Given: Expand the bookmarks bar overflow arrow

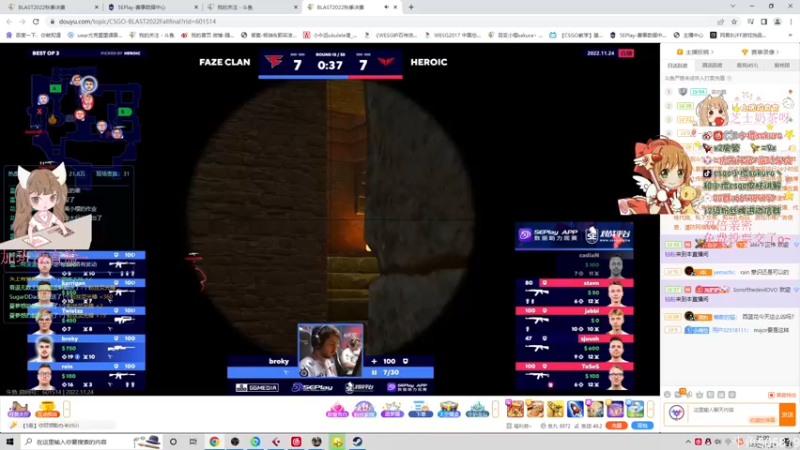Looking at the screenshot, I should (791, 35).
